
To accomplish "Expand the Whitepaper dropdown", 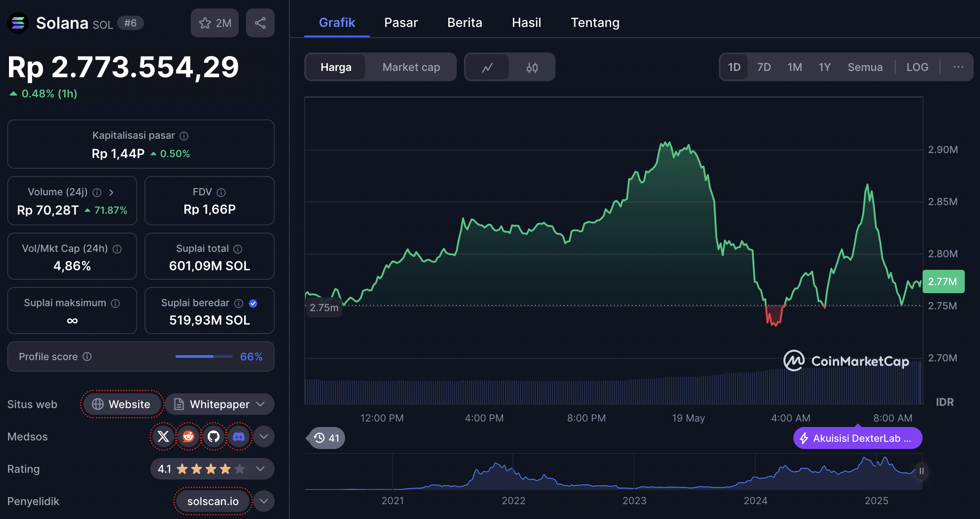I will click(x=261, y=404).
